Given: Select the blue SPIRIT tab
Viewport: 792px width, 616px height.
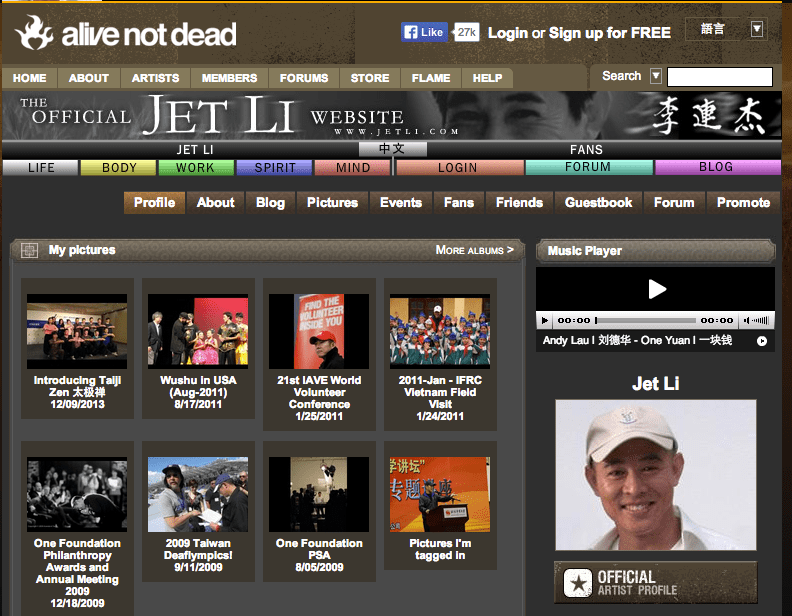Looking at the screenshot, I should tap(274, 167).
